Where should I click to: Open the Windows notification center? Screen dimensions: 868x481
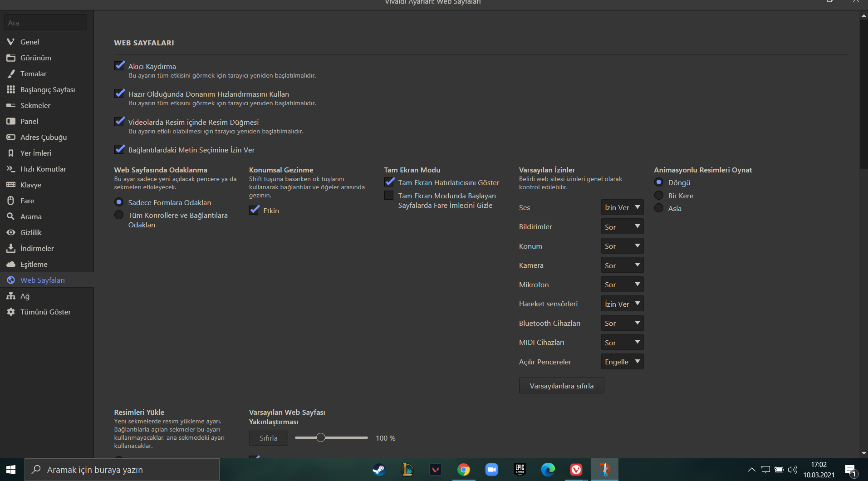pyautogui.click(x=851, y=470)
